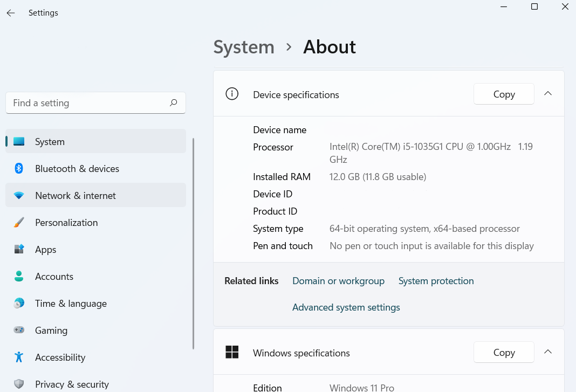Click the sidebar vertical scrollbar
Screen dimensions: 576x392
(x=193, y=244)
